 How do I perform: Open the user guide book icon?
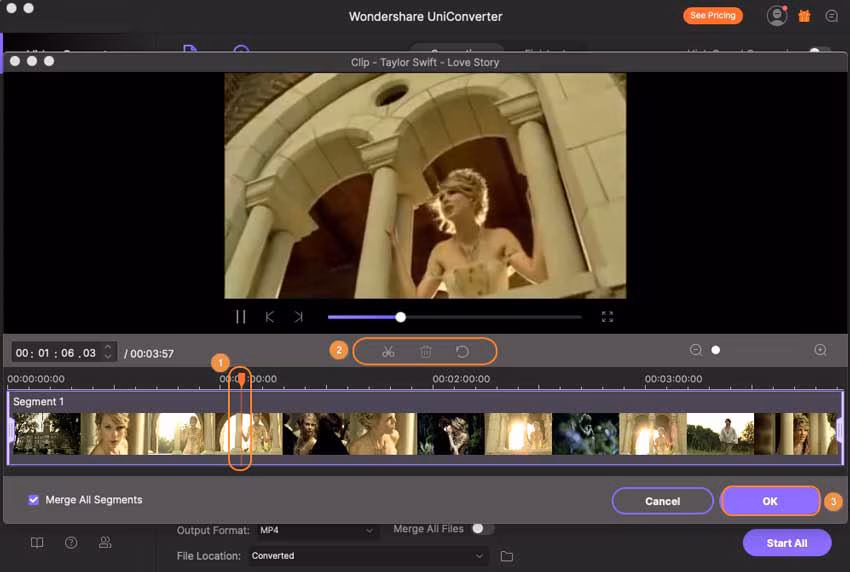tap(37, 543)
